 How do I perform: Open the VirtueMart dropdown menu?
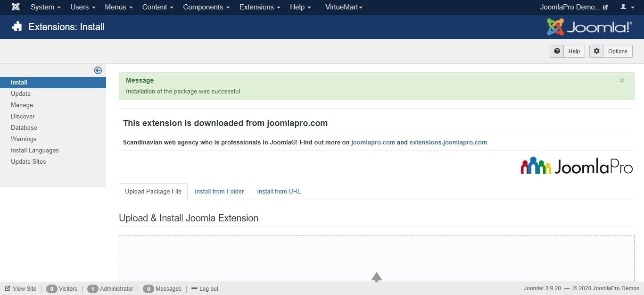coord(344,7)
